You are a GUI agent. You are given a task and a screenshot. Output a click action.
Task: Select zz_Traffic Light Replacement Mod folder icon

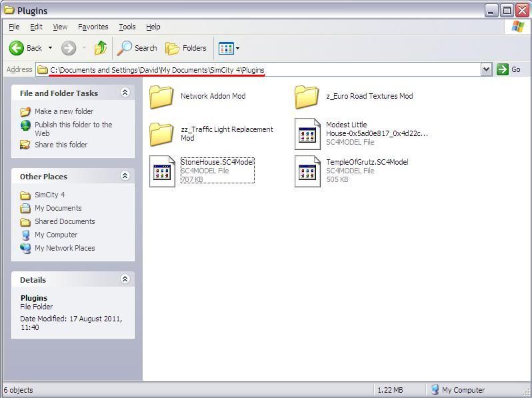point(161,134)
